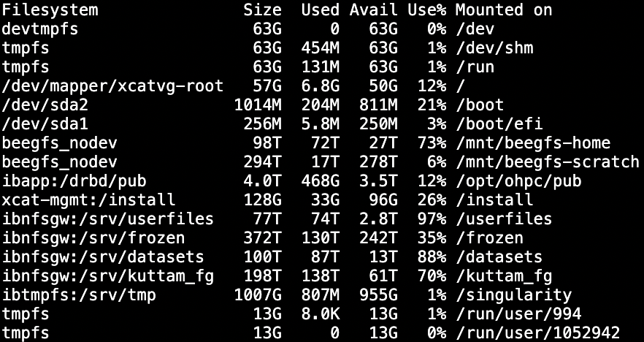
Task: Click the /mnt/beegfs-home mount path
Action: [x=532, y=143]
